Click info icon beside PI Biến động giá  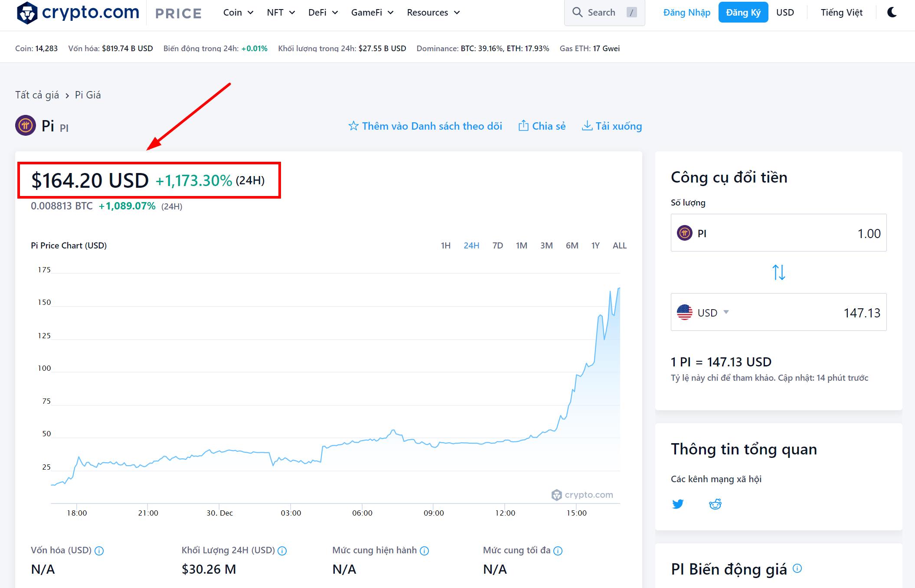797,568
